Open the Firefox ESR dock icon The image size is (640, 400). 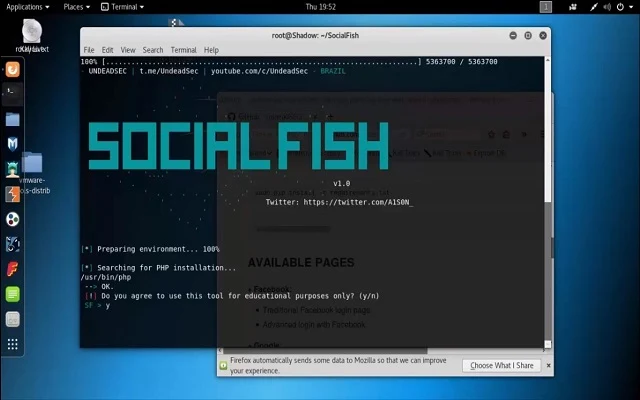(x=12, y=69)
